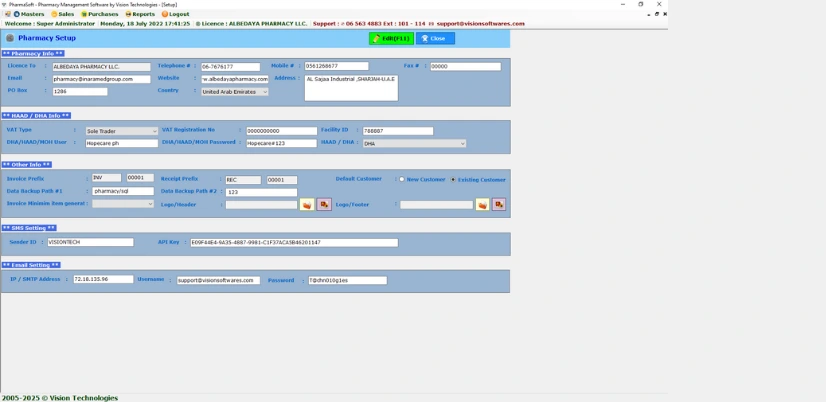Image resolution: width=826 pixels, height=402 pixels.
Task: Select the Existing Customer radio button
Action: click(453, 180)
